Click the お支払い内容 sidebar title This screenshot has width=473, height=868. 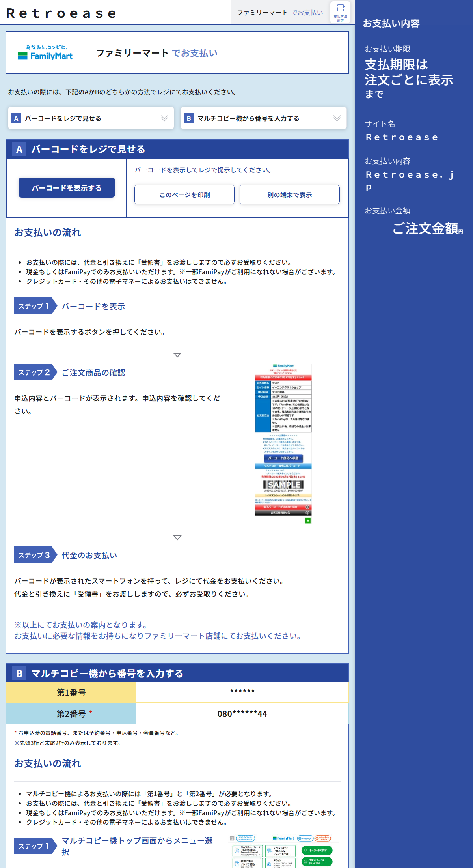click(x=391, y=23)
